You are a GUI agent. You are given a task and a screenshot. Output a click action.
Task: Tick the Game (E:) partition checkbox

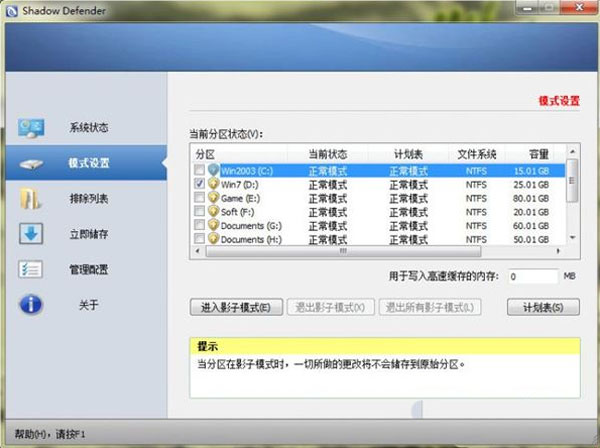[199, 197]
